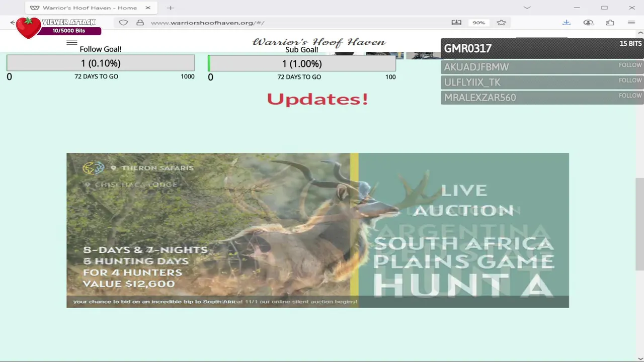Select the ULFLYIIX_TK follow entry
Image resolution: width=644 pixels, height=362 pixels.
pyautogui.click(x=542, y=82)
